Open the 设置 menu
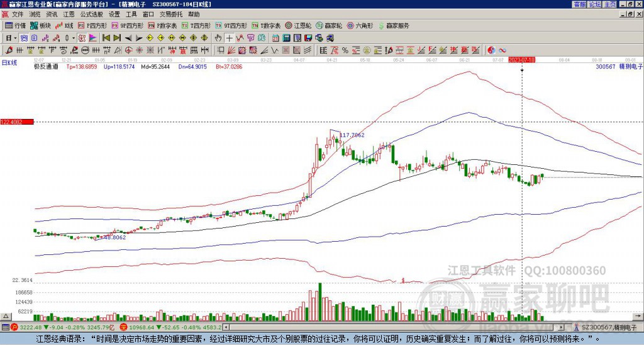This screenshot has width=644, height=345. (x=114, y=14)
